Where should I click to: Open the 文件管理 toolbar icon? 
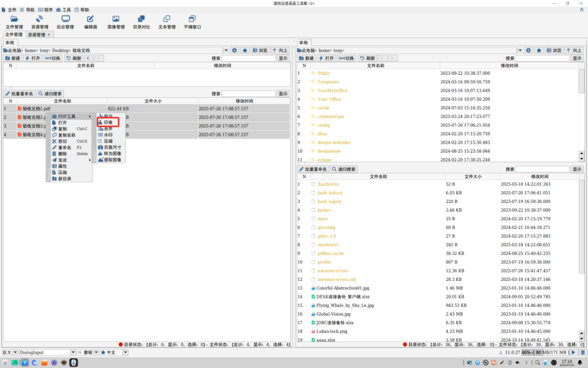[14, 22]
